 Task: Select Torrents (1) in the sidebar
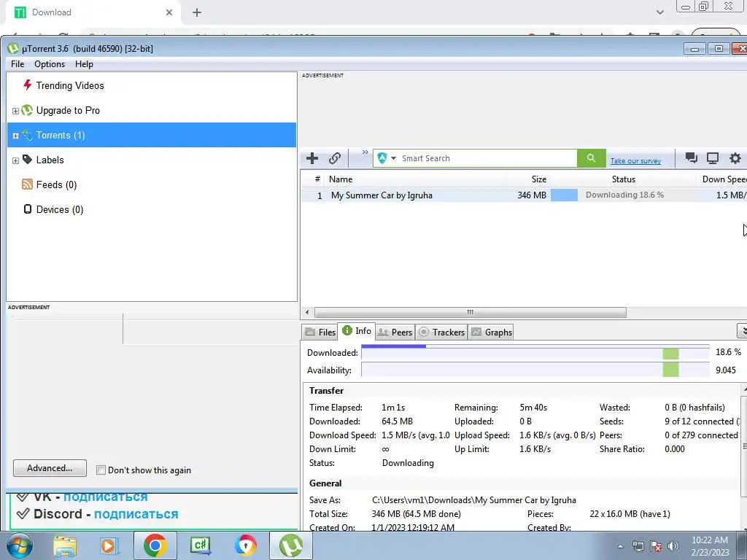(x=152, y=135)
